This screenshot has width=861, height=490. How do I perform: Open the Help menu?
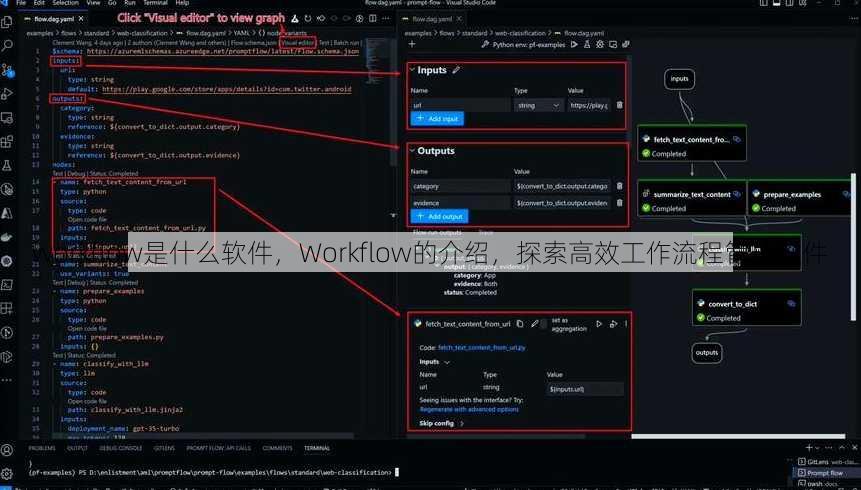[182, 3]
